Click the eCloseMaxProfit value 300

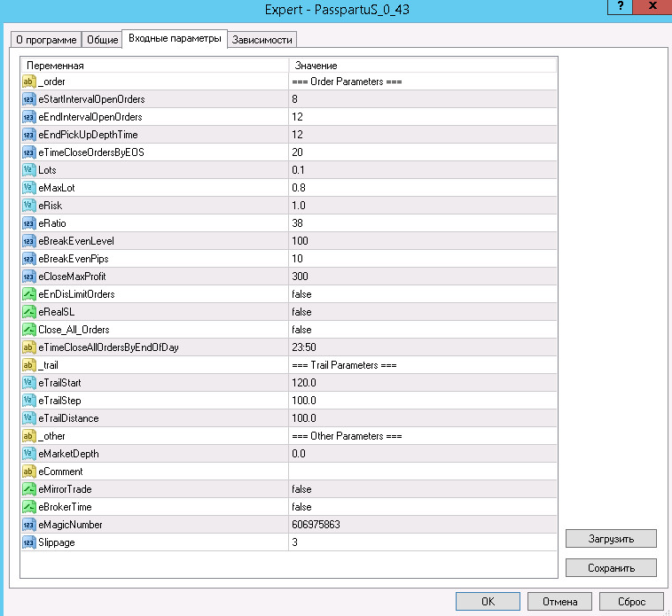(300, 277)
